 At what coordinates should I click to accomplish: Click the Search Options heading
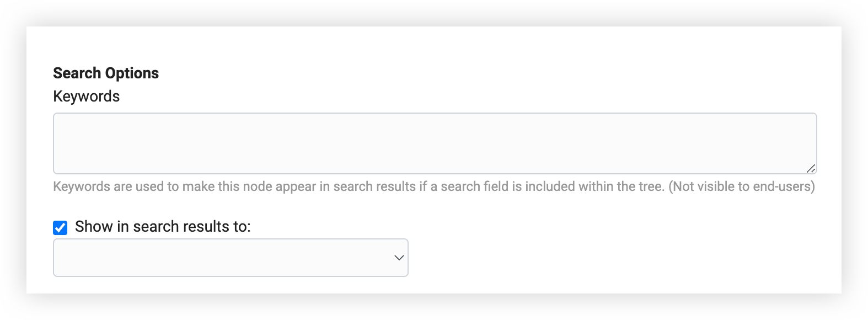(x=106, y=73)
